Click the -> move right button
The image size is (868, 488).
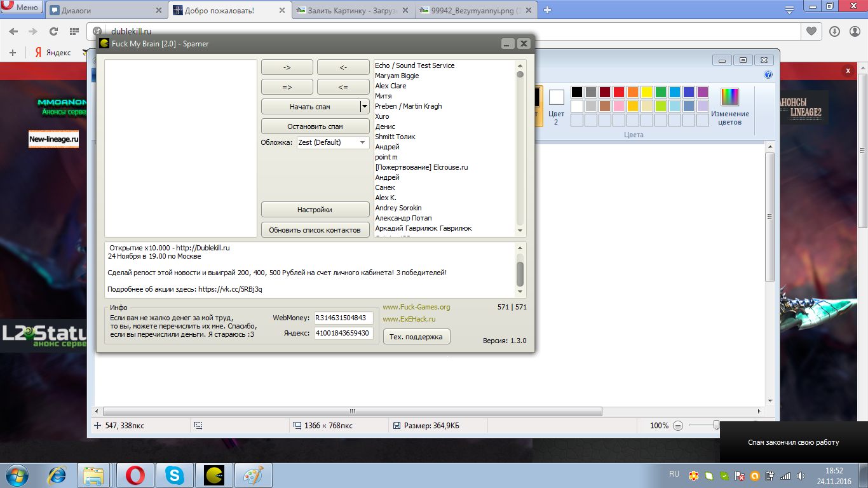(287, 67)
